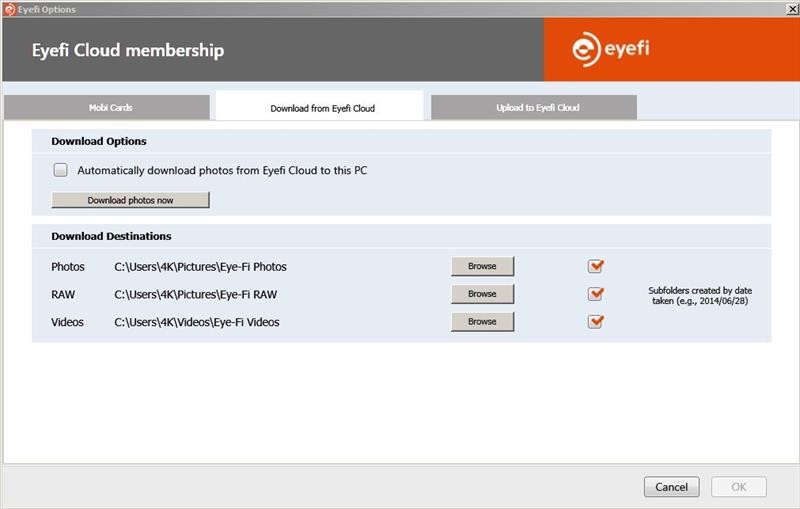
Task: Close the Eyefi Options window
Action: click(792, 9)
